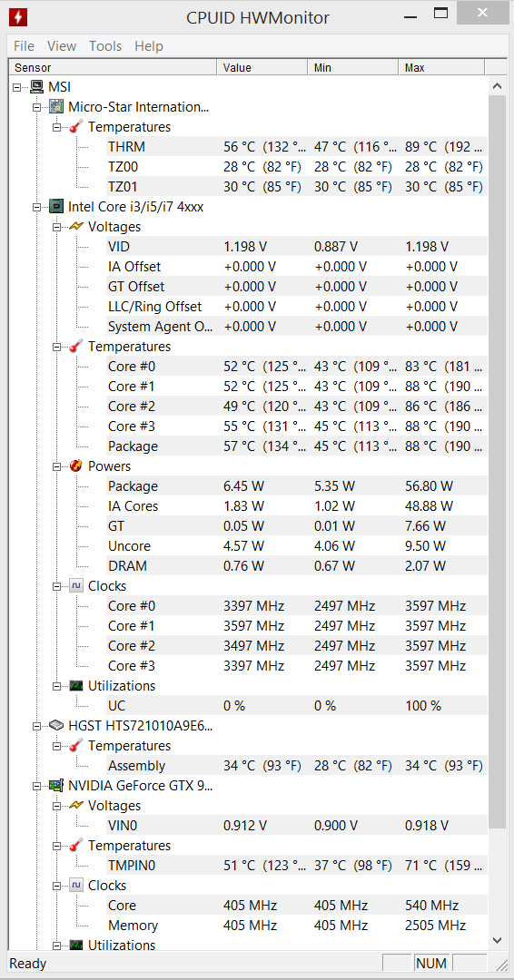This screenshot has width=514, height=980.
Task: Open the Tools menu
Action: pos(105,46)
